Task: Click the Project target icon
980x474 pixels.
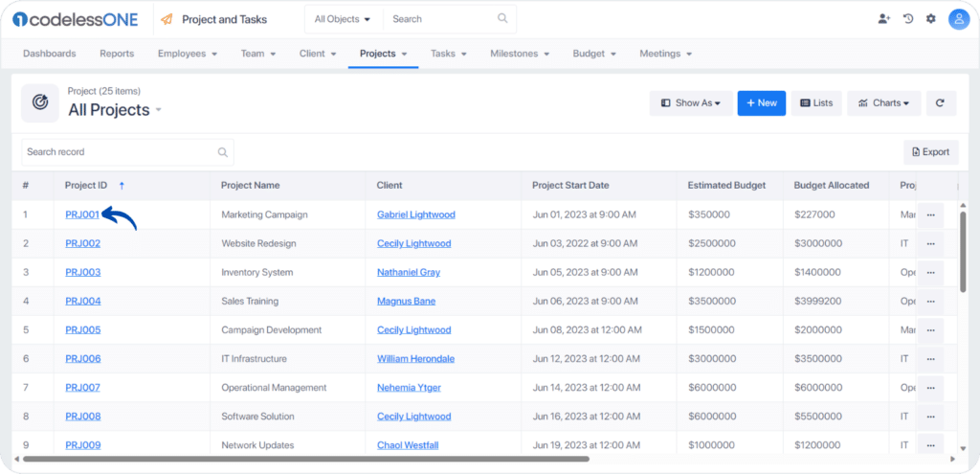Action: pyautogui.click(x=40, y=102)
